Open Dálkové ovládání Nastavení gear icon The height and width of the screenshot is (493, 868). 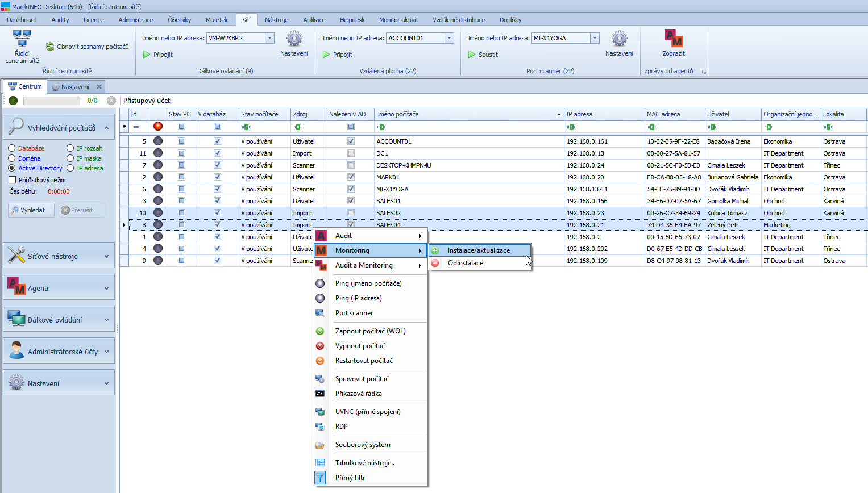(294, 39)
